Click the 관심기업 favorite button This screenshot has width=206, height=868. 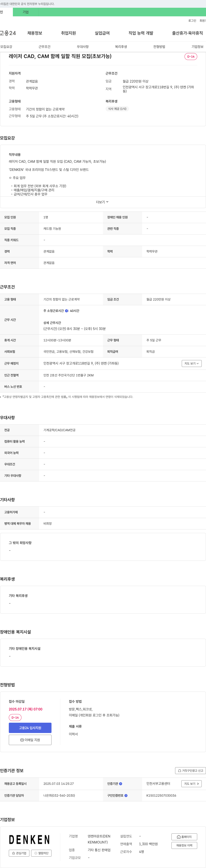pos(19,853)
